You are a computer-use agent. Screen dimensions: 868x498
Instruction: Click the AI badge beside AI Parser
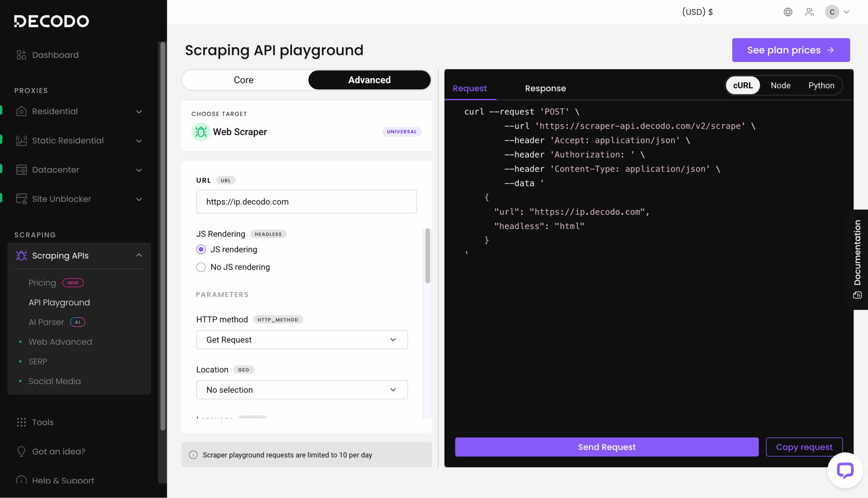[78, 322]
